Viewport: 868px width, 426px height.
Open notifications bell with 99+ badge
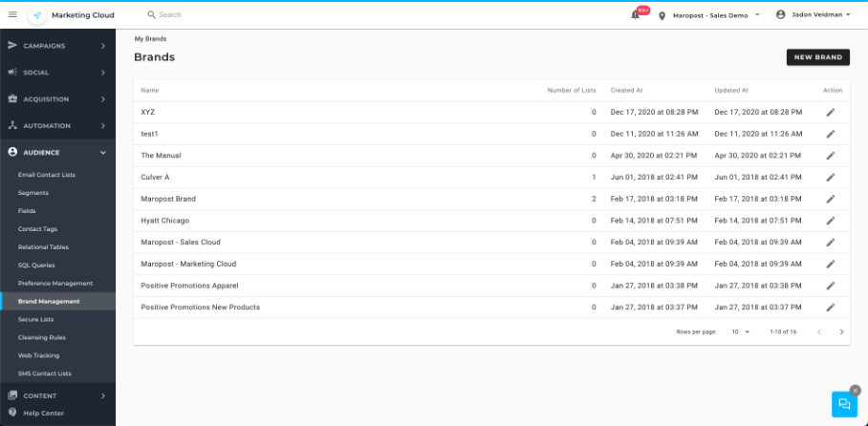tap(636, 15)
